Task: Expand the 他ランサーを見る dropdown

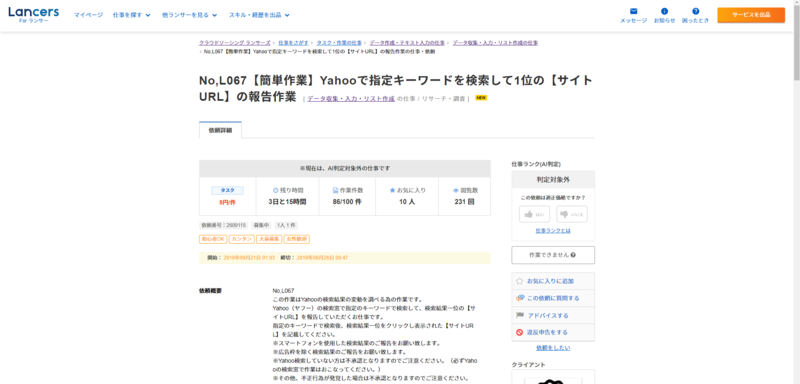Action: (x=189, y=15)
